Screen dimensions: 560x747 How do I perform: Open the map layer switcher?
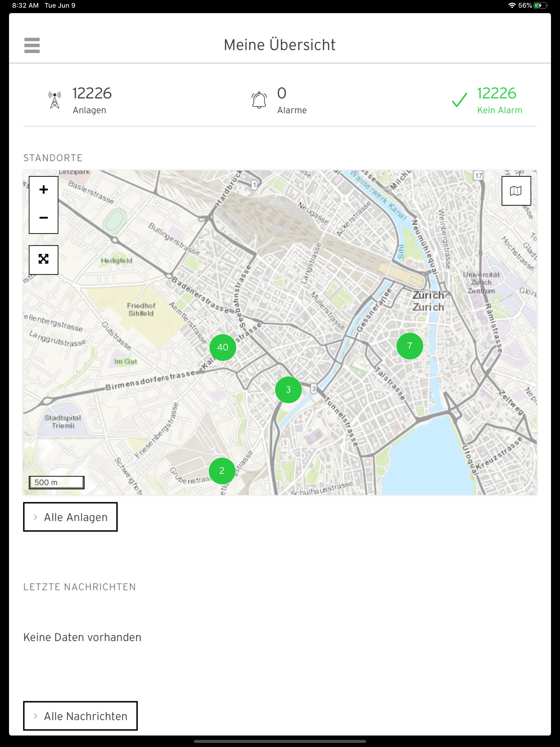[516, 191]
